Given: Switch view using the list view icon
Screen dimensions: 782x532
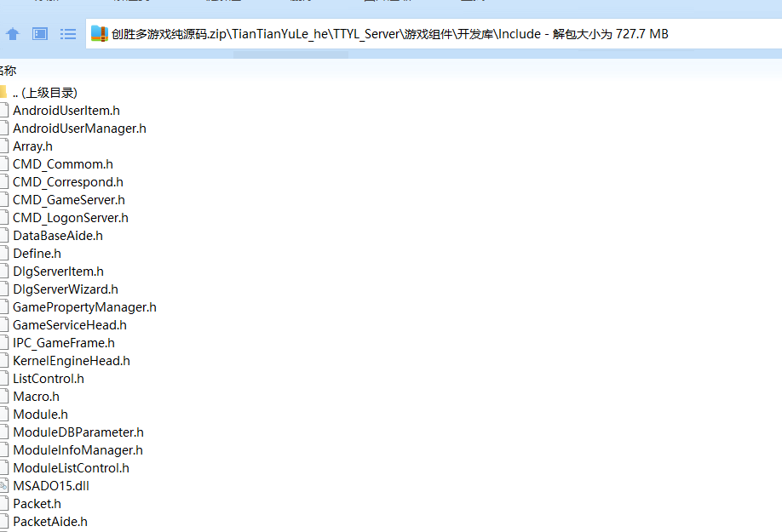Looking at the screenshot, I should click(x=68, y=34).
